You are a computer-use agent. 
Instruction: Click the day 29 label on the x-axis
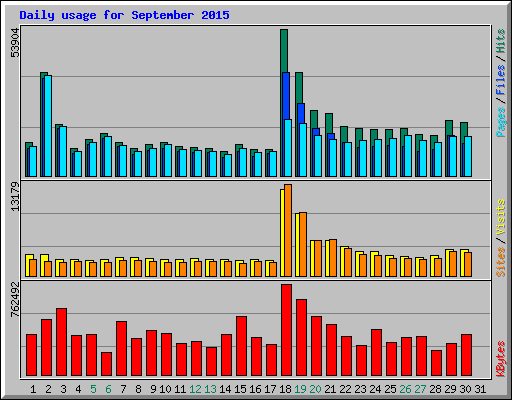click(x=450, y=389)
